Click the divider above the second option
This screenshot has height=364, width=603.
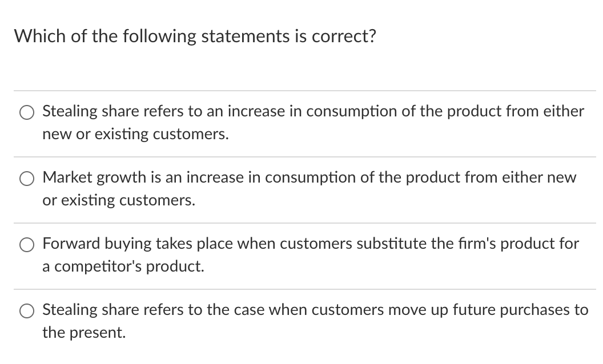pyautogui.click(x=301, y=156)
